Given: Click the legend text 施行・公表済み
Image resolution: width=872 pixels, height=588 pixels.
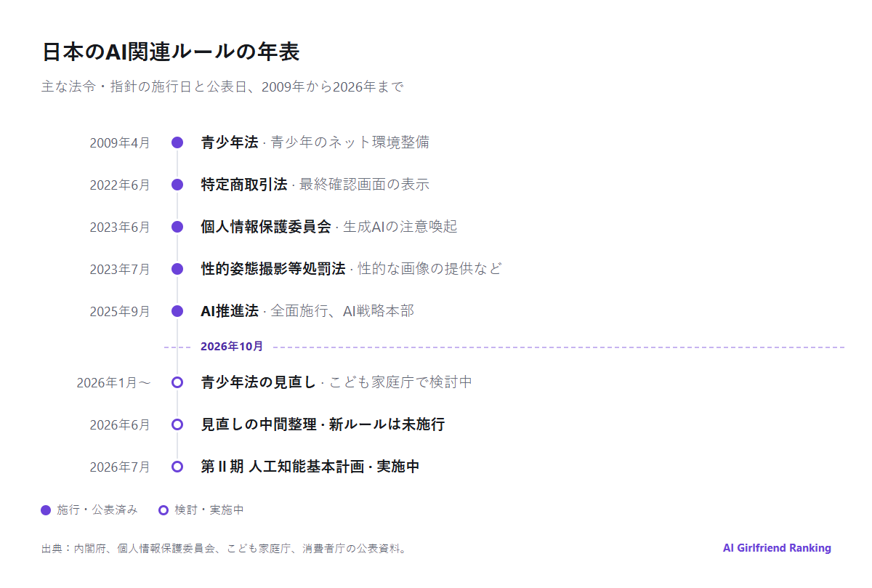Looking at the screenshot, I should tap(97, 510).
